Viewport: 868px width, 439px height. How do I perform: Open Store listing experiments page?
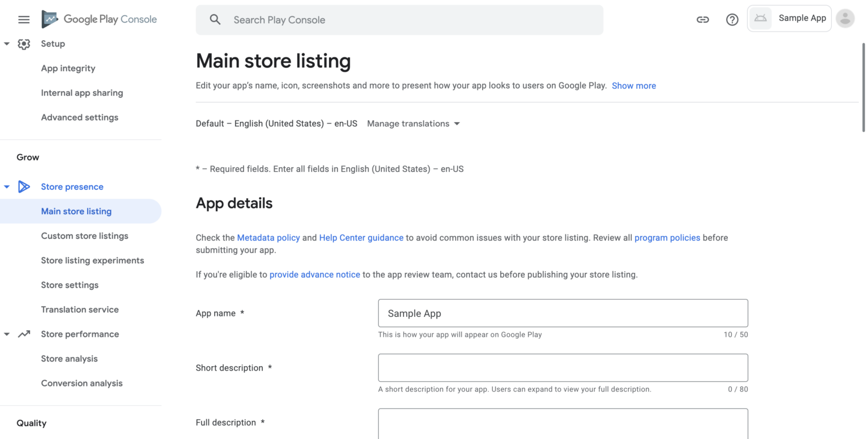93,260
